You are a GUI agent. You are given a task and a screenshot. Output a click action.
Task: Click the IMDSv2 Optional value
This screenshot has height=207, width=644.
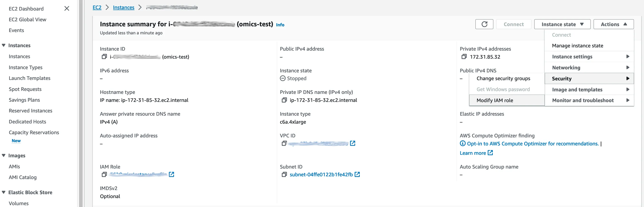(110, 196)
